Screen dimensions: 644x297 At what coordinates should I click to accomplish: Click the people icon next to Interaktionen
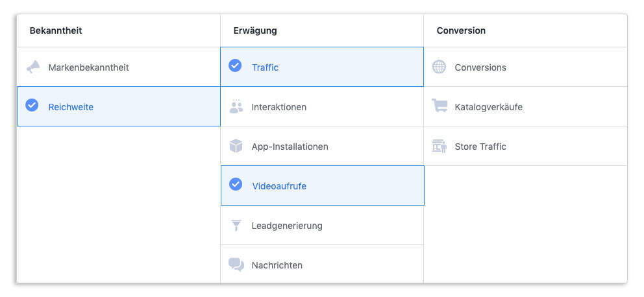point(236,107)
